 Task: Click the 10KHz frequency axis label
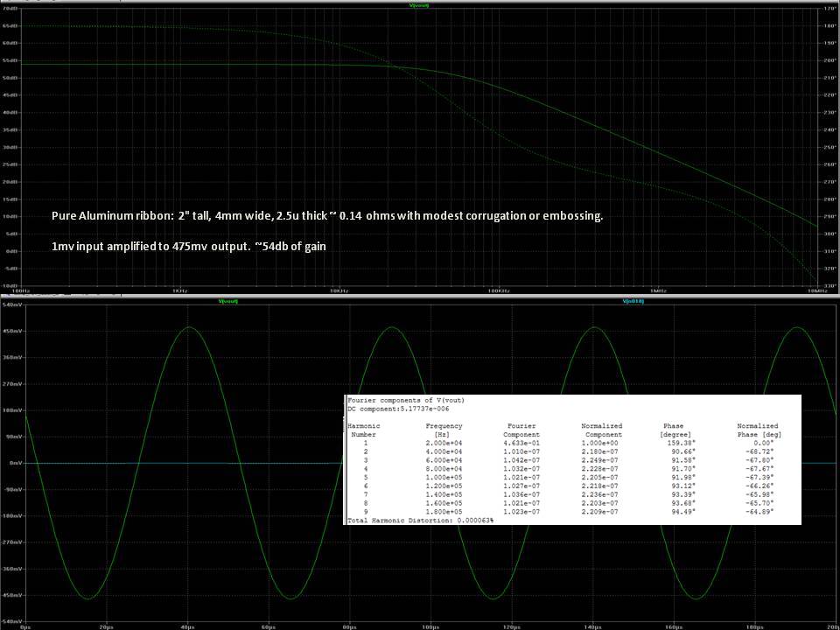coord(339,290)
